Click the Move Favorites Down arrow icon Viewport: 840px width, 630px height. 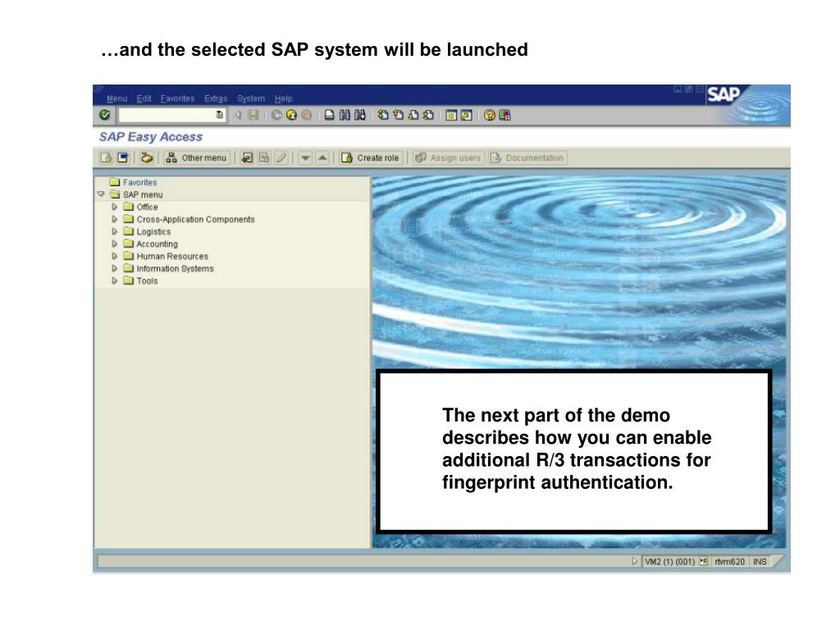305,157
